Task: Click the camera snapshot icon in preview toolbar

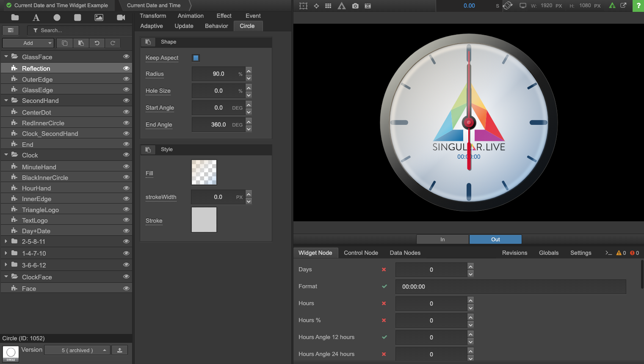Action: pyautogui.click(x=355, y=6)
